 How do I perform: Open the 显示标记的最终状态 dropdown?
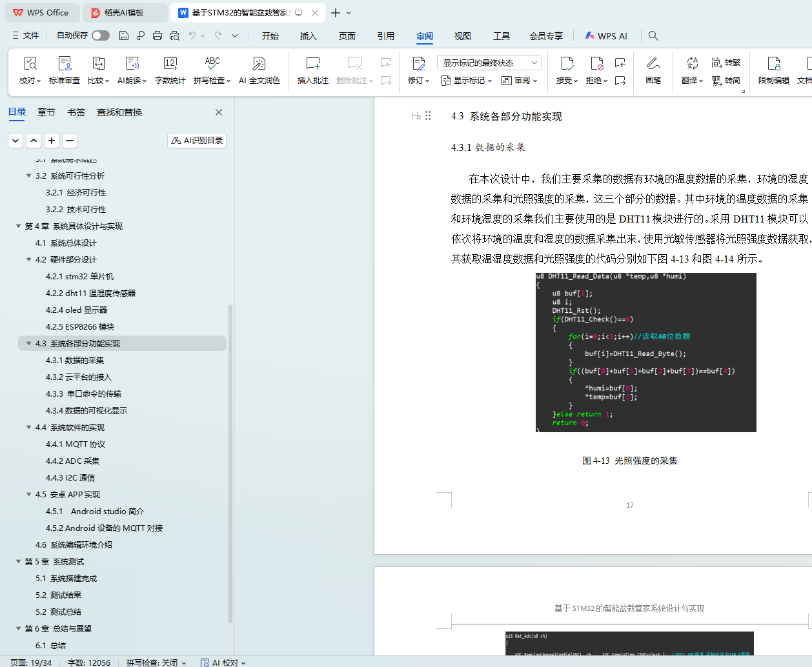(489, 63)
